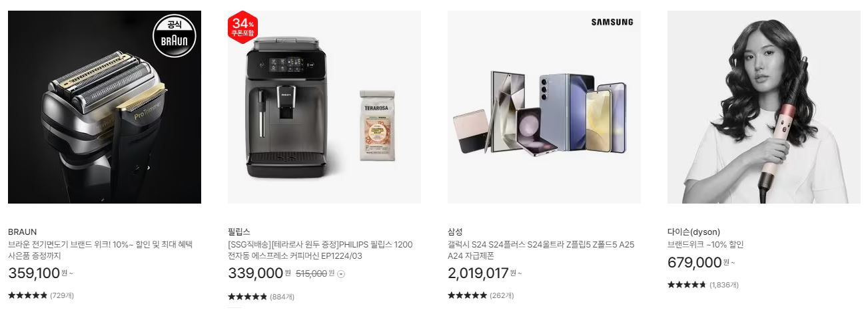Click the Braun 공식 badge icon
This screenshot has width=868, height=328.
click(x=175, y=36)
